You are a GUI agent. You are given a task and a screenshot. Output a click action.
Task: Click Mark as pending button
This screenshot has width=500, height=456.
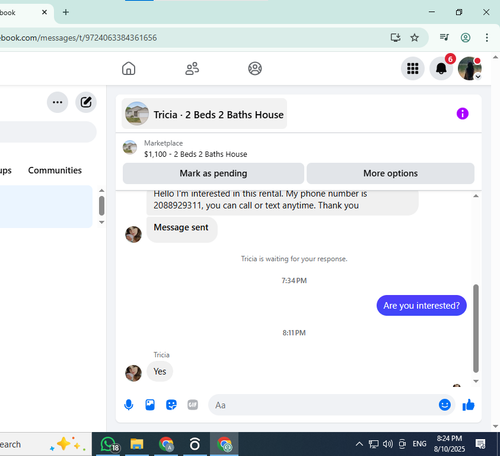(213, 173)
